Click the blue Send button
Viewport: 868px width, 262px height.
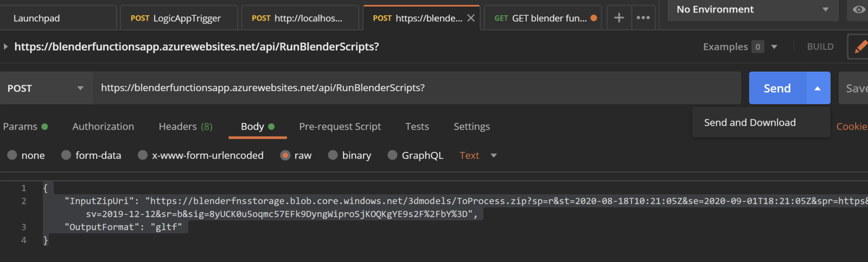point(777,88)
